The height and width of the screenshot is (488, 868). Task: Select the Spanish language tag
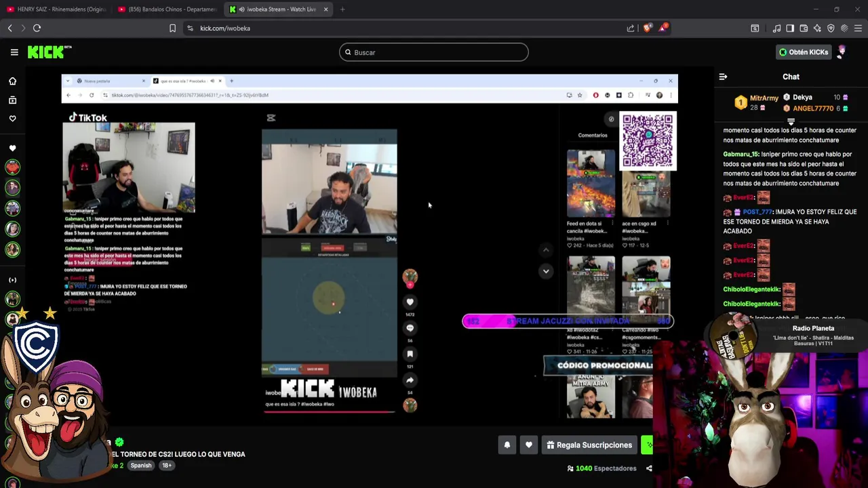pyautogui.click(x=141, y=466)
